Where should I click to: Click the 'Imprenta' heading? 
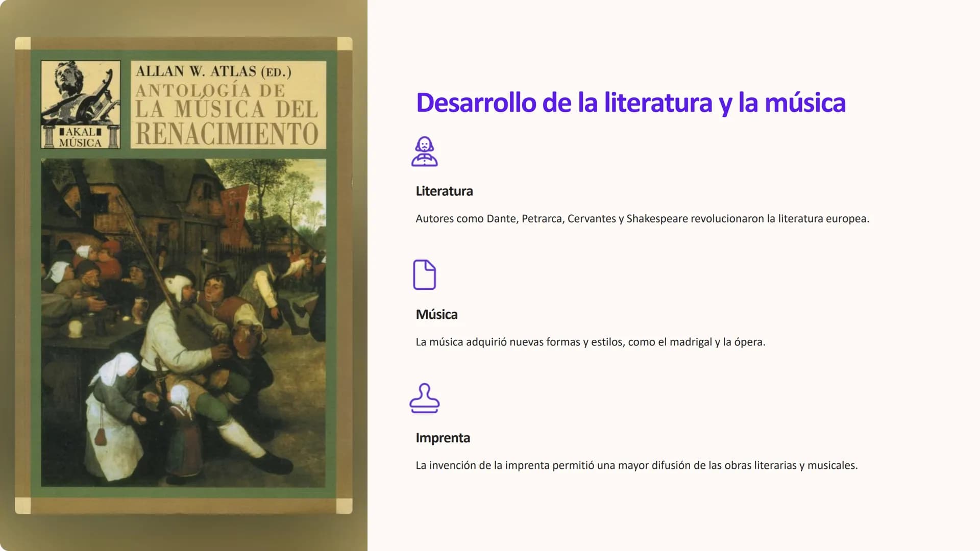pos(443,438)
